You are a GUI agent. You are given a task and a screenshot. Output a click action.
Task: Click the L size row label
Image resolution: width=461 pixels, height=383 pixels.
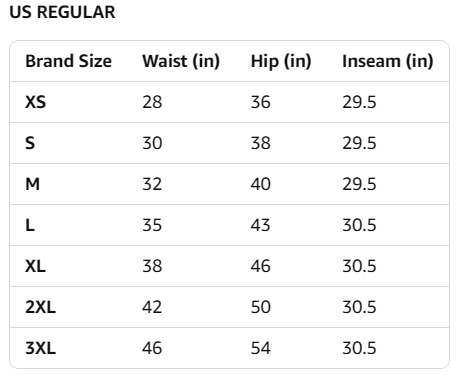point(30,225)
